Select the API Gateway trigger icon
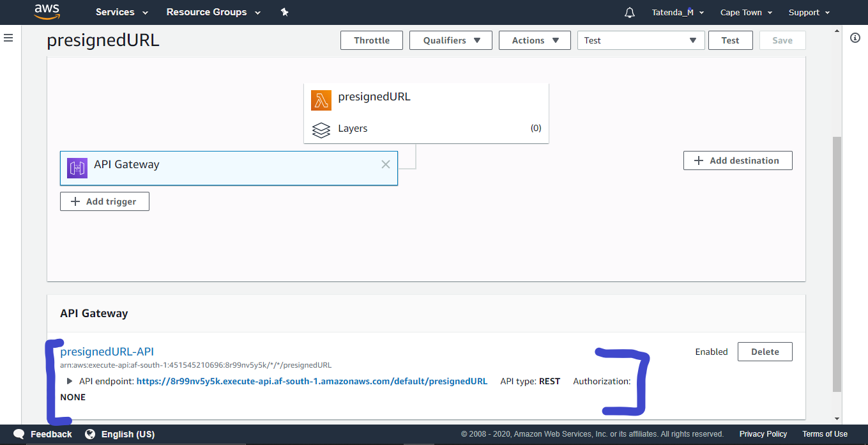This screenshot has width=868, height=445. coord(77,168)
